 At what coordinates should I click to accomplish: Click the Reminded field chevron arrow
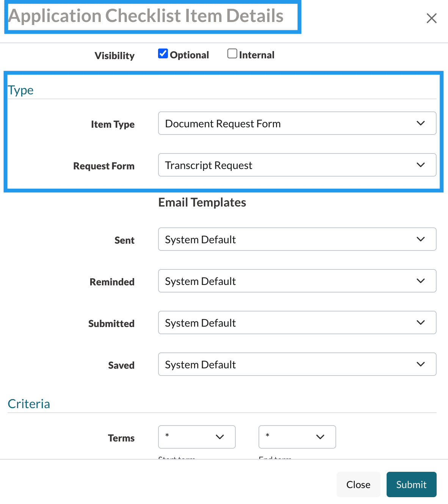coord(421,281)
